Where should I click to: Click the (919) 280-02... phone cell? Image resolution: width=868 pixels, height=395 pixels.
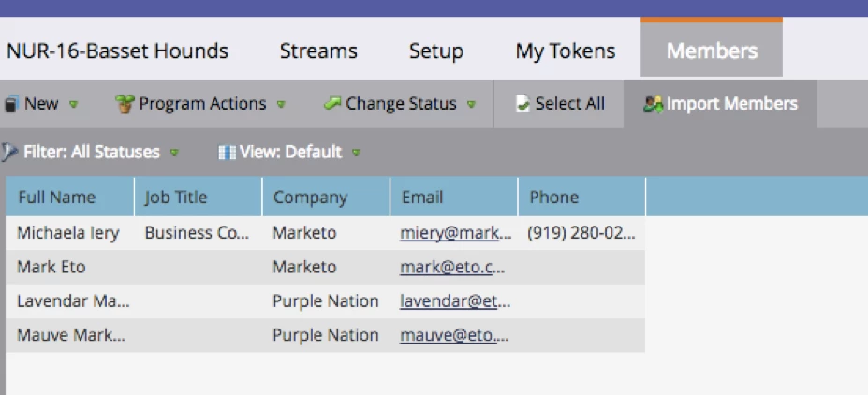581,233
